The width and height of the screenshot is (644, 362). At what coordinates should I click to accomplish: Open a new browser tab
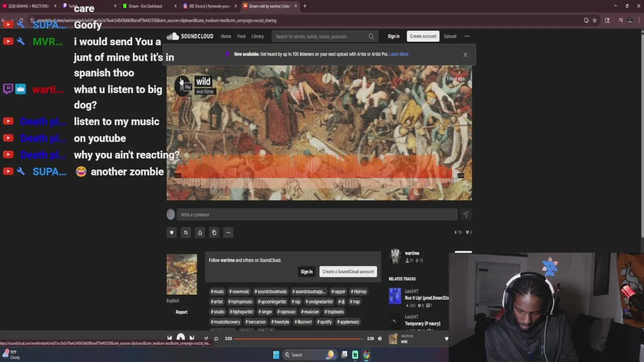tap(304, 6)
